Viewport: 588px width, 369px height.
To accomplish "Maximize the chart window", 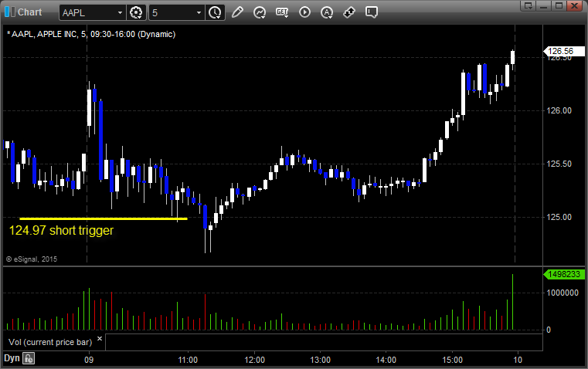I will [x=559, y=5].
